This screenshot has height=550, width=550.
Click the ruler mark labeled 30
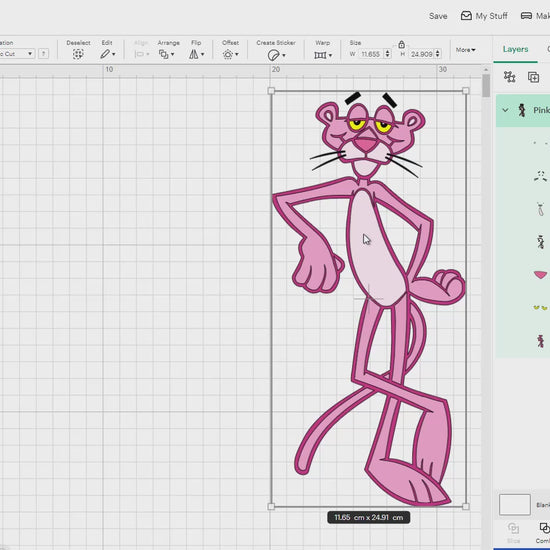tap(443, 69)
